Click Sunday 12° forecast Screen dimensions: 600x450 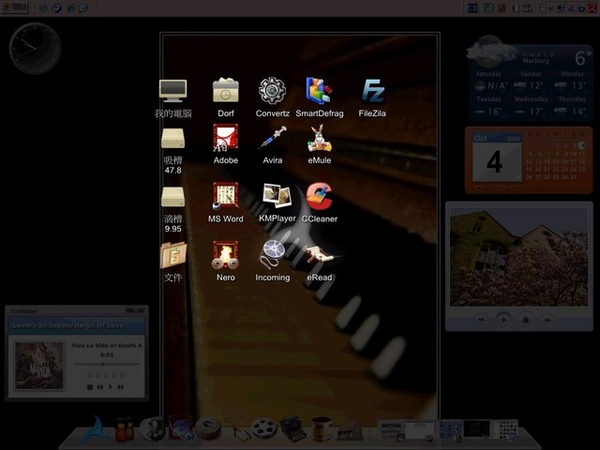(530, 80)
